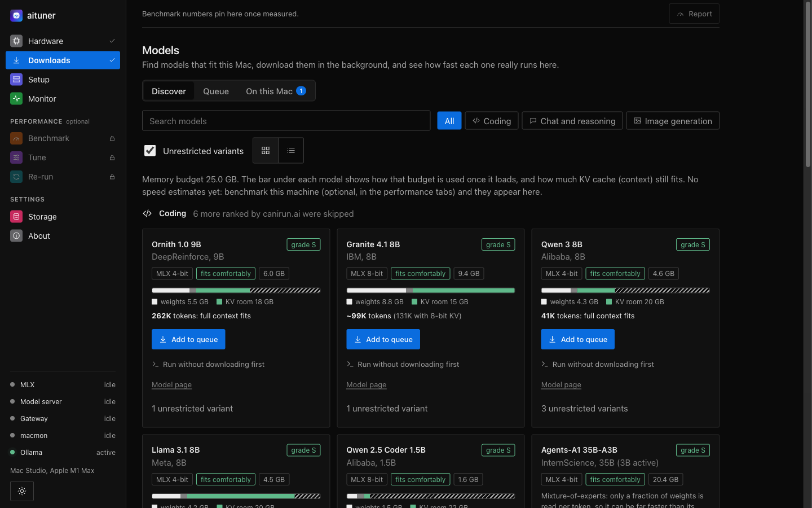812x508 pixels.
Task: Click Granite 4.1 8B memory bar
Action: coord(431,291)
